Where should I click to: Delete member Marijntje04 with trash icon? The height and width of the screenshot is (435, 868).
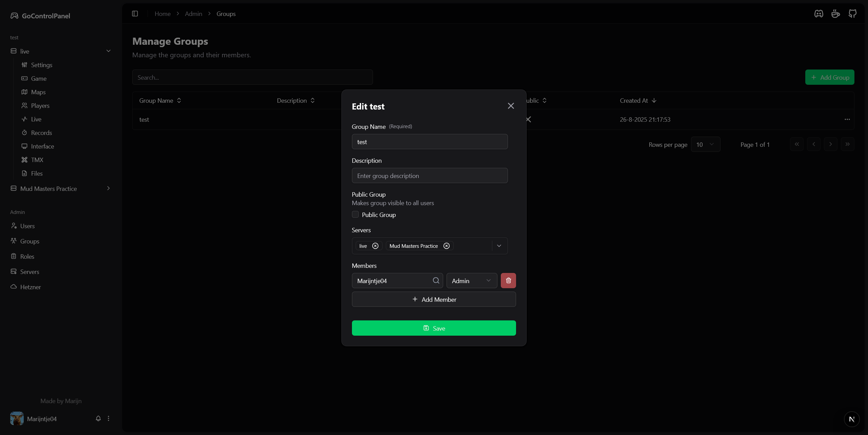pos(508,280)
